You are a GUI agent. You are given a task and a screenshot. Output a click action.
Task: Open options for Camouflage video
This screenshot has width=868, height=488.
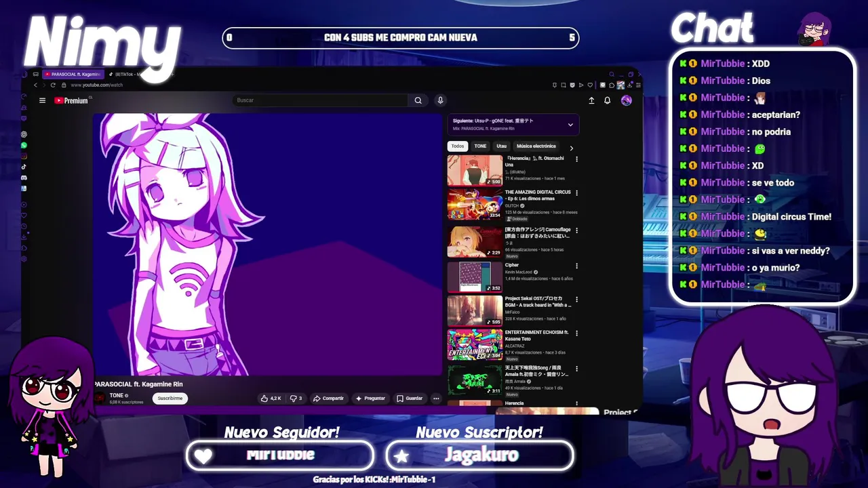pos(577,230)
